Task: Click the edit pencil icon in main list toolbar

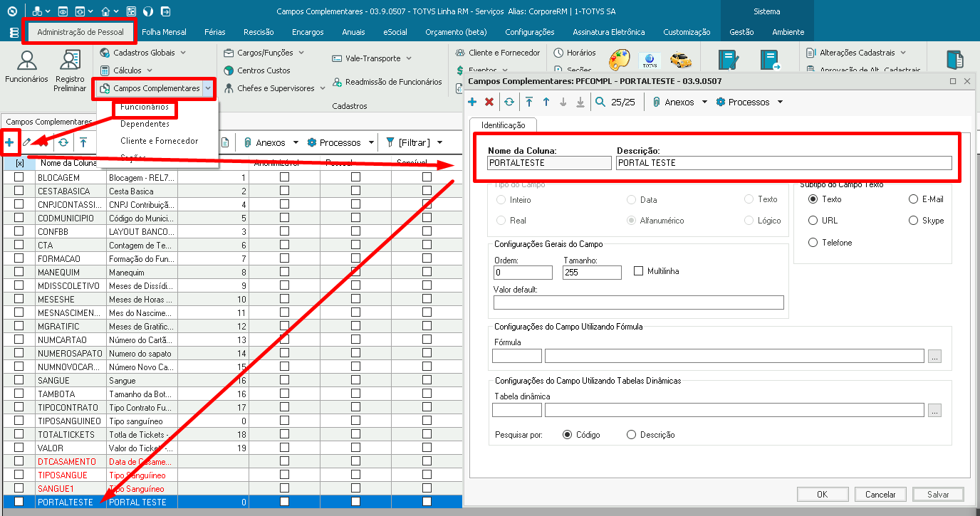Action: pyautogui.click(x=26, y=142)
